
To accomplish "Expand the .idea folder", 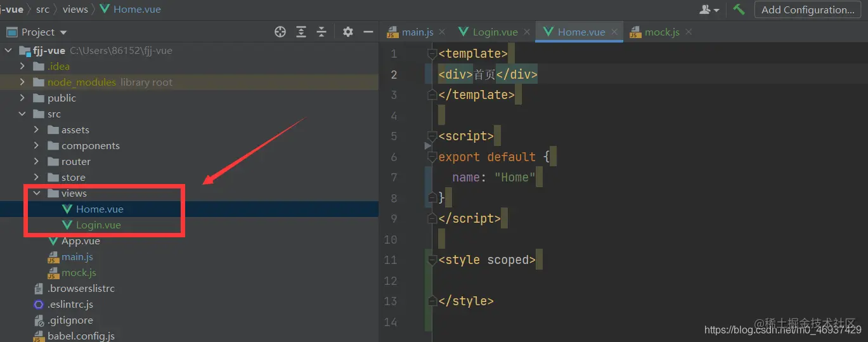I will pos(22,66).
